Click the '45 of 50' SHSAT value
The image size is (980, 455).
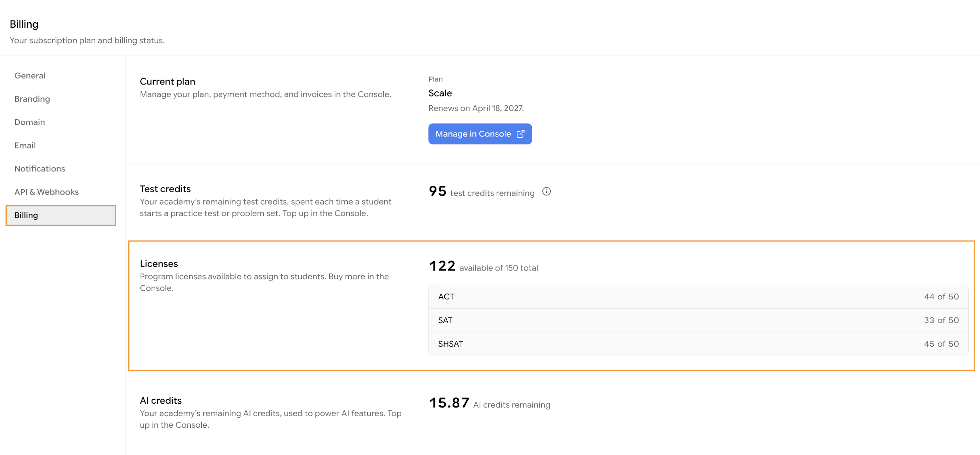point(941,344)
